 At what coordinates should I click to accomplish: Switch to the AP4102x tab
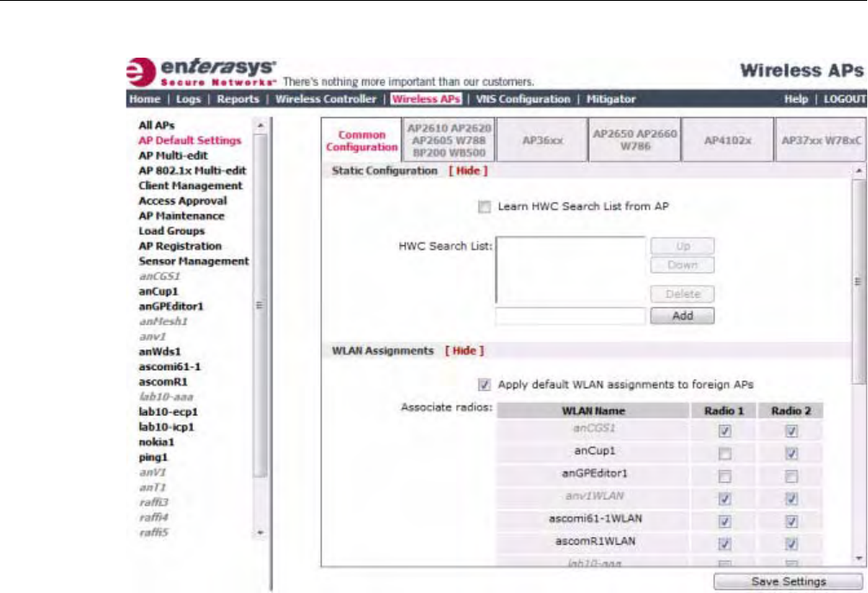pos(728,140)
